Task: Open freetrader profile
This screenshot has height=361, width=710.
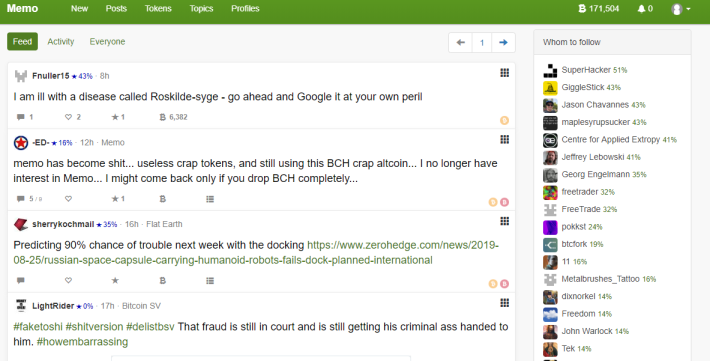Action: coord(580,192)
